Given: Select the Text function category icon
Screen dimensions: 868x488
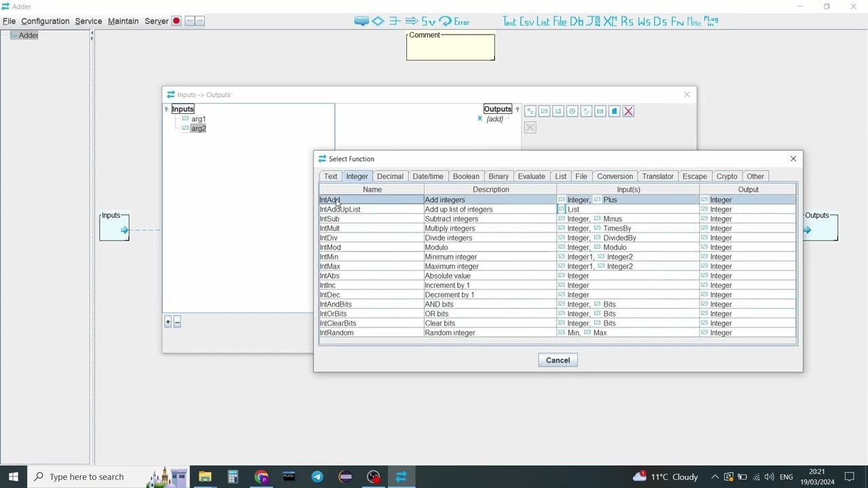Looking at the screenshot, I should pyautogui.click(x=509, y=21).
